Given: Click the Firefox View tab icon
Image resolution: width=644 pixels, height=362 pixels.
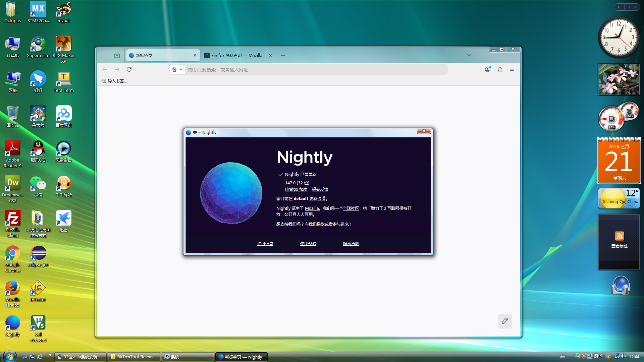Looking at the screenshot, I should point(117,55).
